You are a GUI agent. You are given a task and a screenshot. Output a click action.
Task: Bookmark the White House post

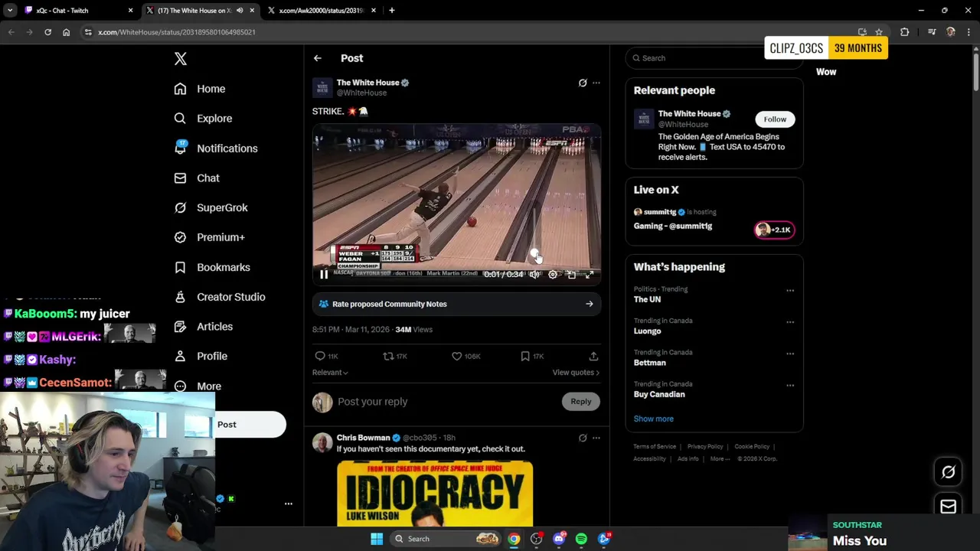pos(531,356)
